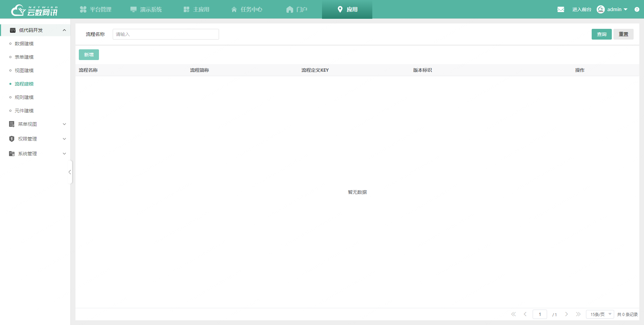Image resolution: width=644 pixels, height=325 pixels.
Task: Select 表单建模 in the sidebar
Action: [x=24, y=57]
